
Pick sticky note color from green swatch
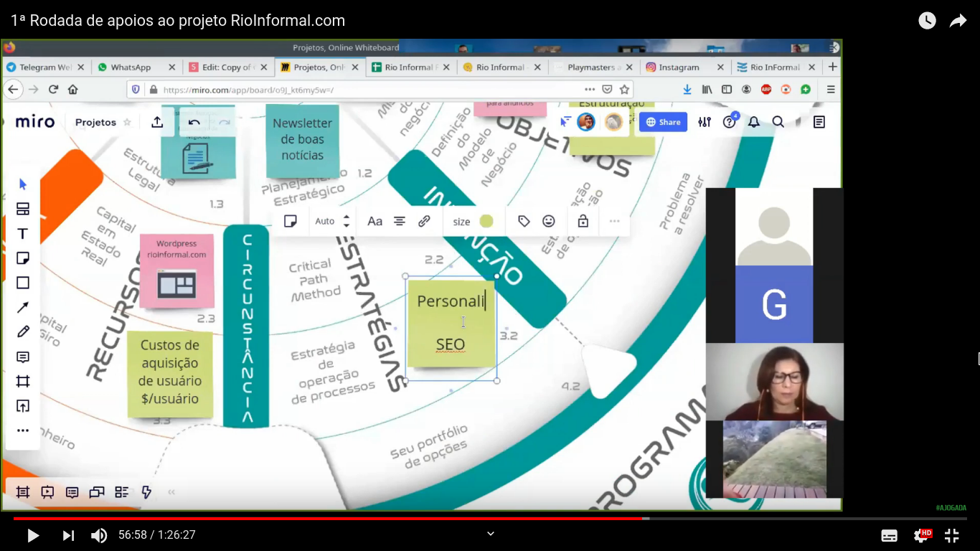tap(486, 221)
